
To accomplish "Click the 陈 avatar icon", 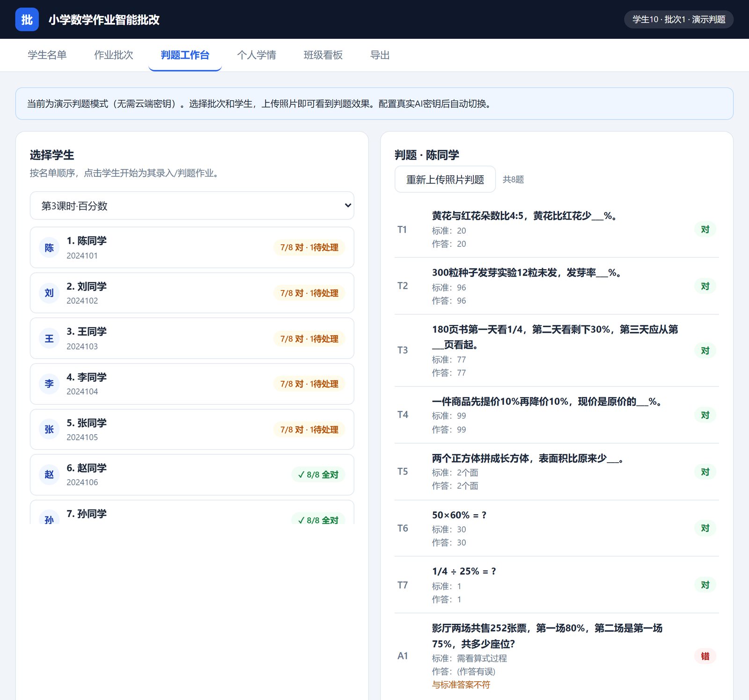I will [49, 248].
